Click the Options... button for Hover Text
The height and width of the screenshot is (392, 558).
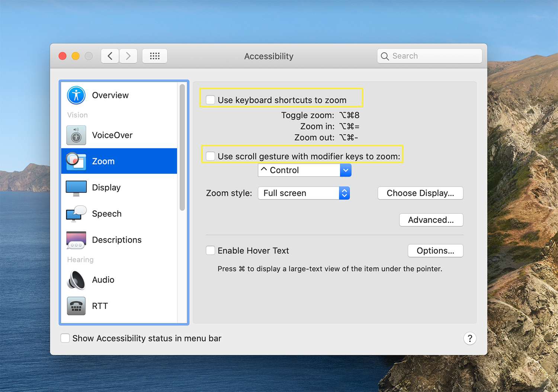tap(435, 251)
